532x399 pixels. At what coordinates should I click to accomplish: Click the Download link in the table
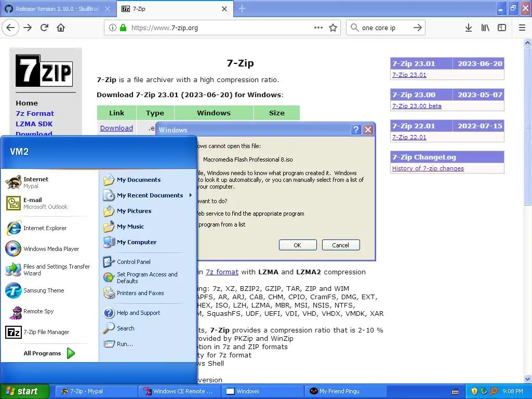click(x=116, y=128)
